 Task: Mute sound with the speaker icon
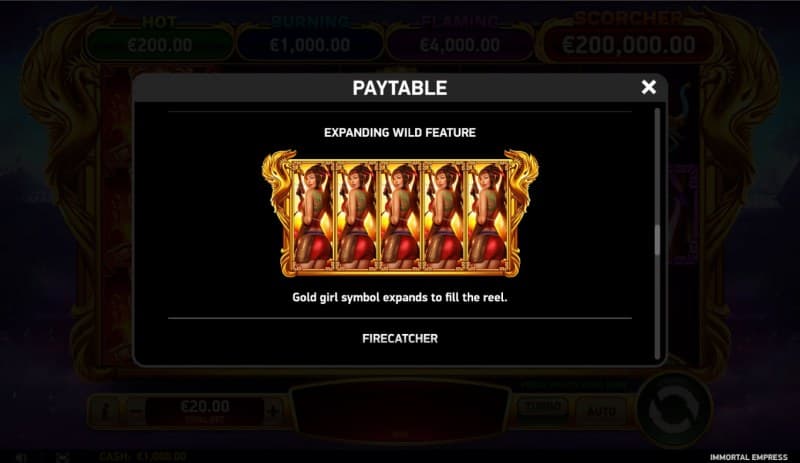(21, 457)
